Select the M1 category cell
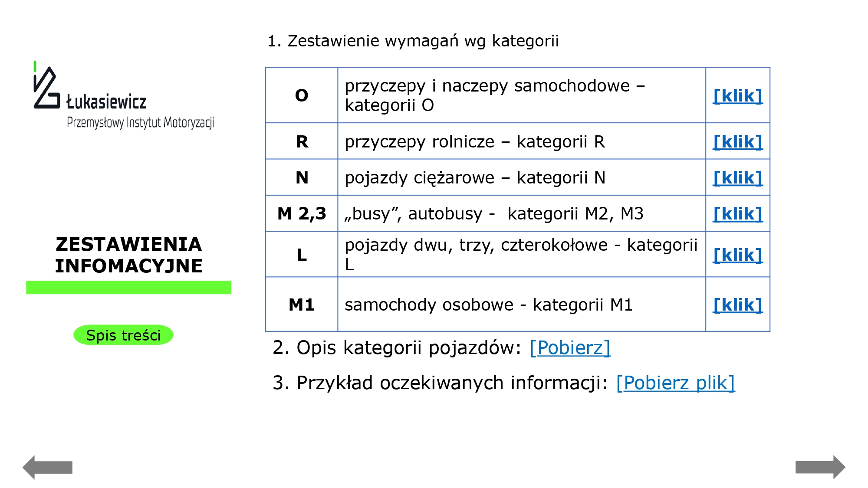Screen dimensions: 868x488 tap(302, 305)
